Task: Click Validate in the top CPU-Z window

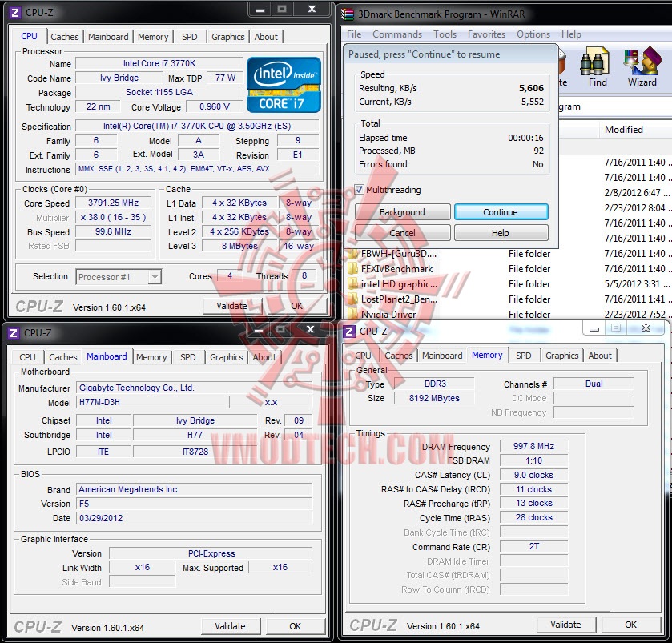Action: coord(231,306)
